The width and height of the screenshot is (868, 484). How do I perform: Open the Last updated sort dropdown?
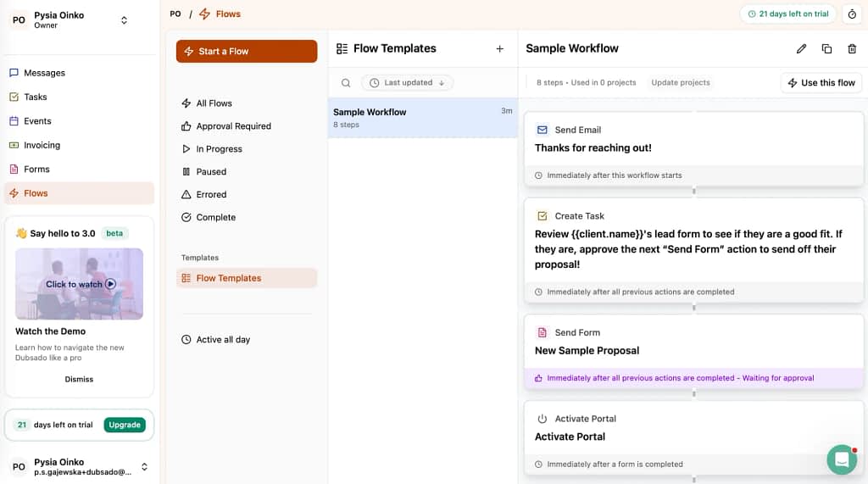click(x=407, y=82)
